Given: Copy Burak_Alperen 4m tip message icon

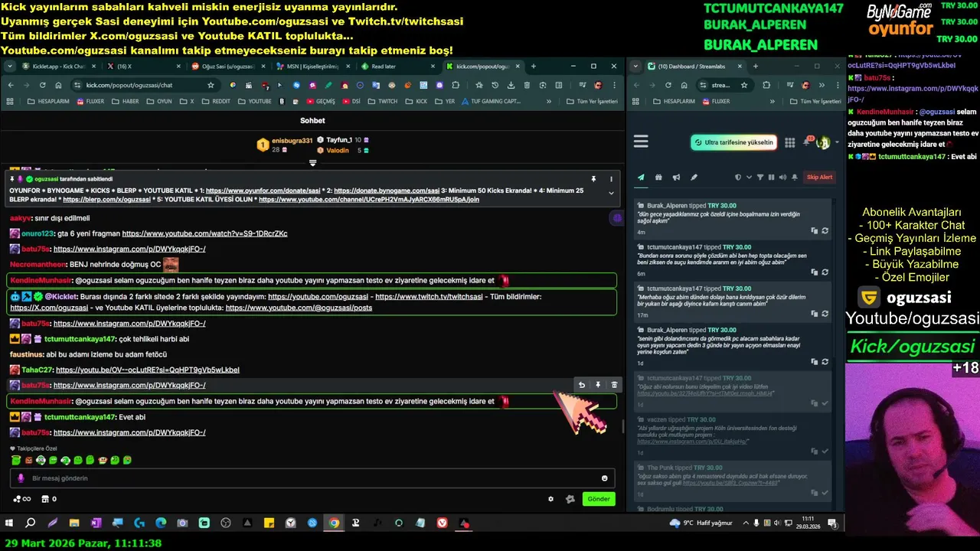Looking at the screenshot, I should [815, 230].
